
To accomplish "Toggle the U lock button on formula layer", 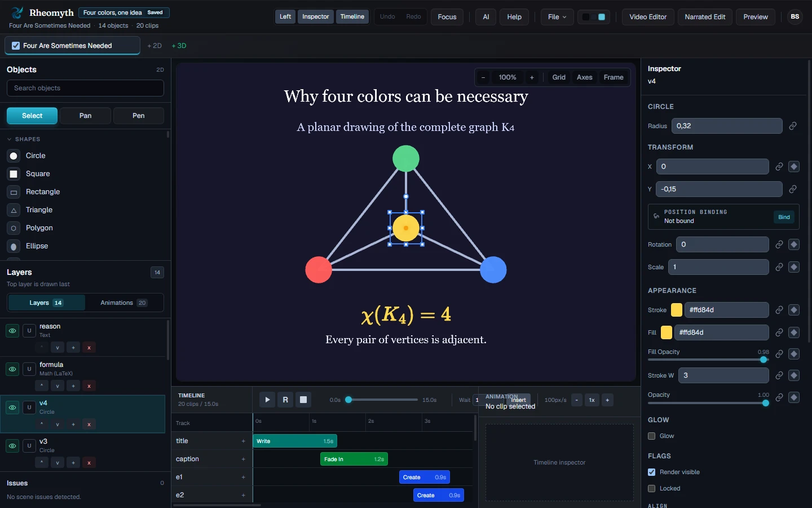I will click(29, 369).
